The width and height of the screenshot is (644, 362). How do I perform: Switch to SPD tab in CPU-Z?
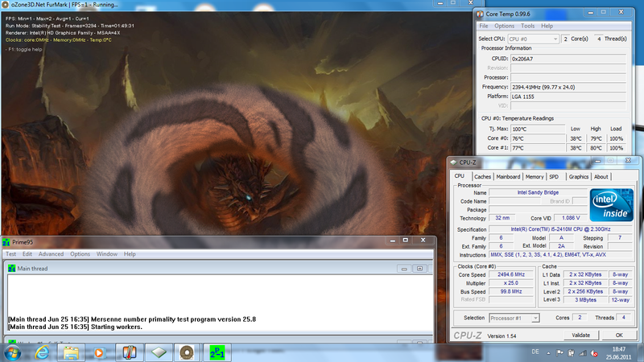click(554, 177)
